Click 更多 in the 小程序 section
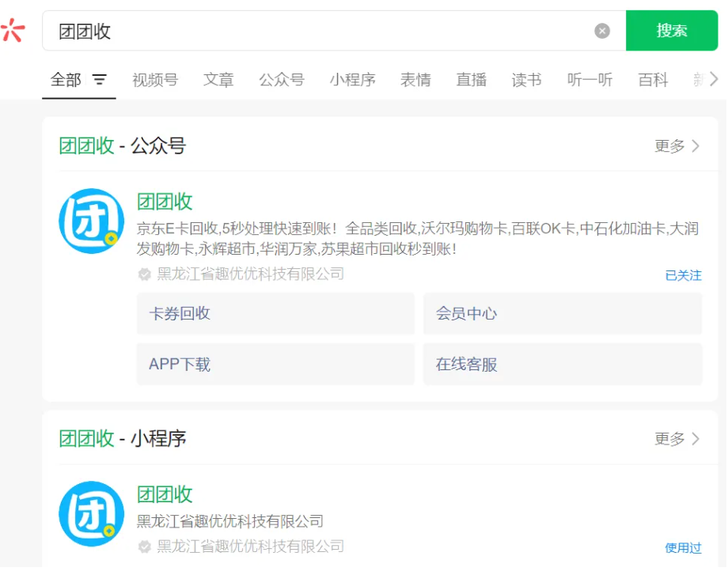The width and height of the screenshot is (728, 575). click(677, 438)
